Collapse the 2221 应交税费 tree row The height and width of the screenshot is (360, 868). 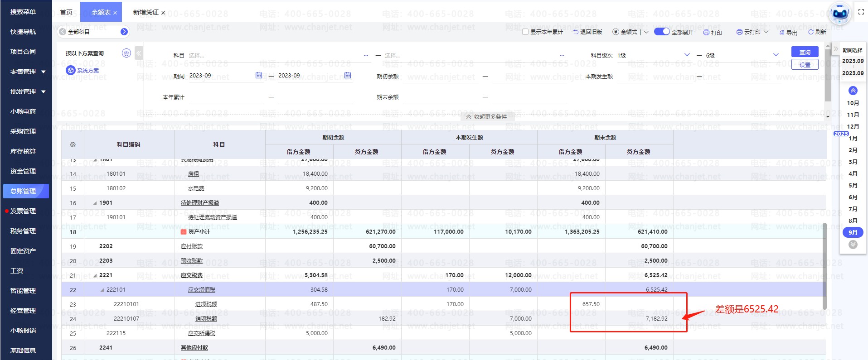click(x=95, y=275)
